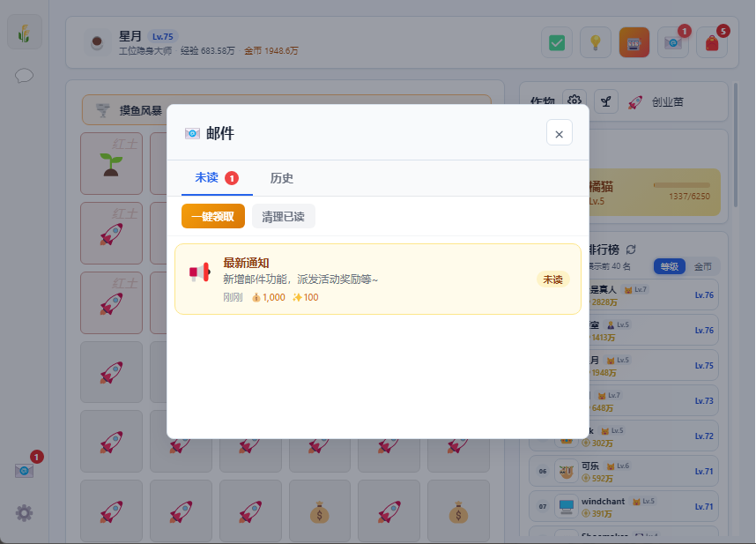Click the windchant monitor avatar
This screenshot has height=544, width=756.
(566, 506)
